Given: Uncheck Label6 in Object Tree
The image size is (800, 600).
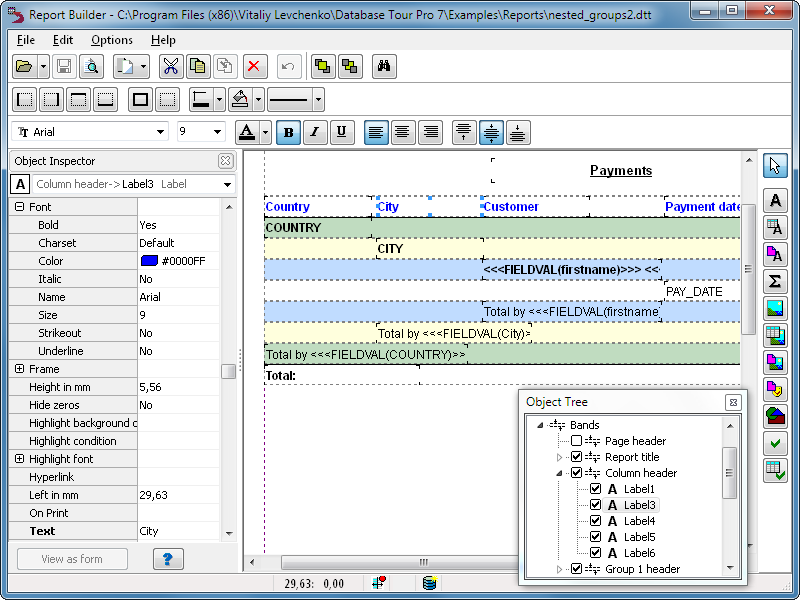Looking at the screenshot, I should pos(596,553).
